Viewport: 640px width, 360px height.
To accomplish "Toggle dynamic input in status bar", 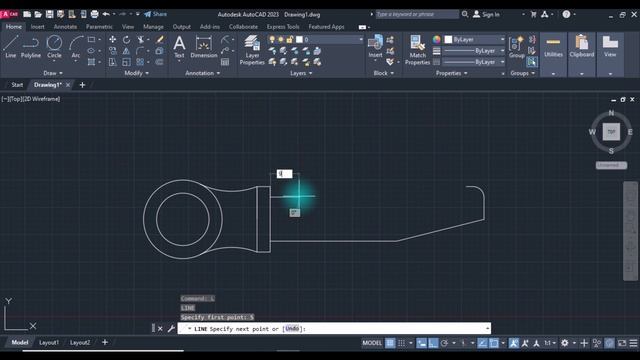I will point(421,343).
